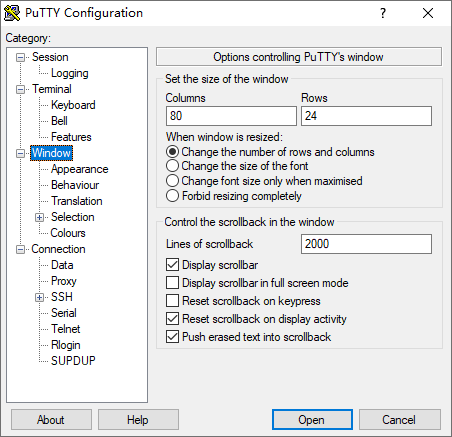
Task: Collapse the Connection tree node
Action: coord(20,250)
